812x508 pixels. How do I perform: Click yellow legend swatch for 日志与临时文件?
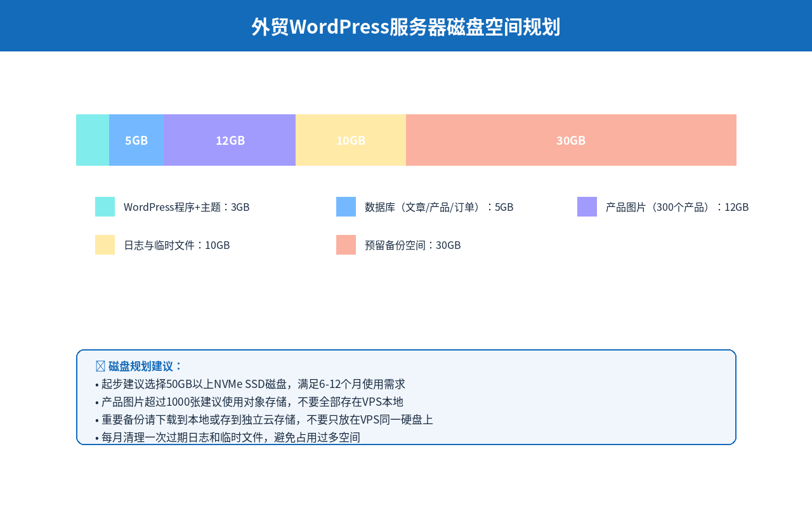[105, 244]
